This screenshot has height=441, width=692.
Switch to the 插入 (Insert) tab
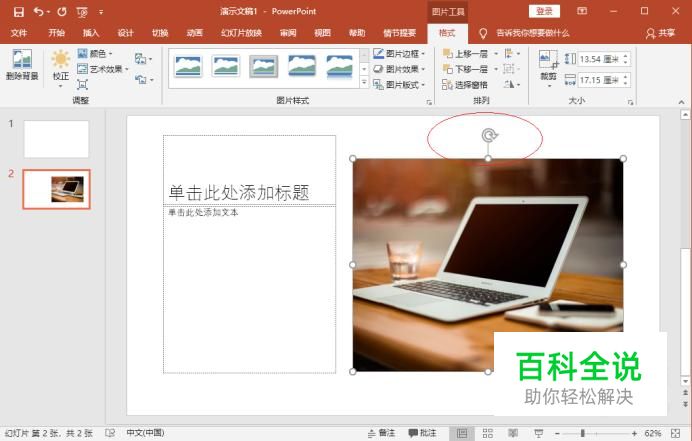coord(91,33)
